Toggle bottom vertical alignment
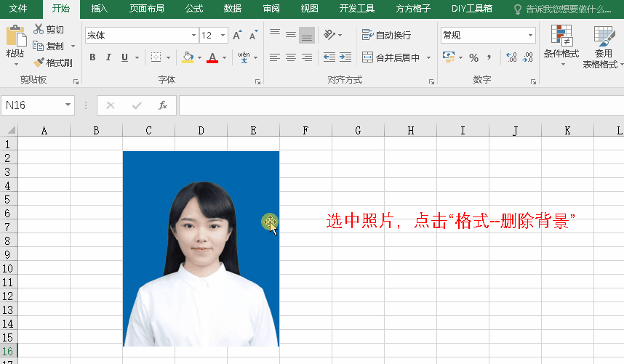Screen dimensions: 624x364 [x=307, y=35]
